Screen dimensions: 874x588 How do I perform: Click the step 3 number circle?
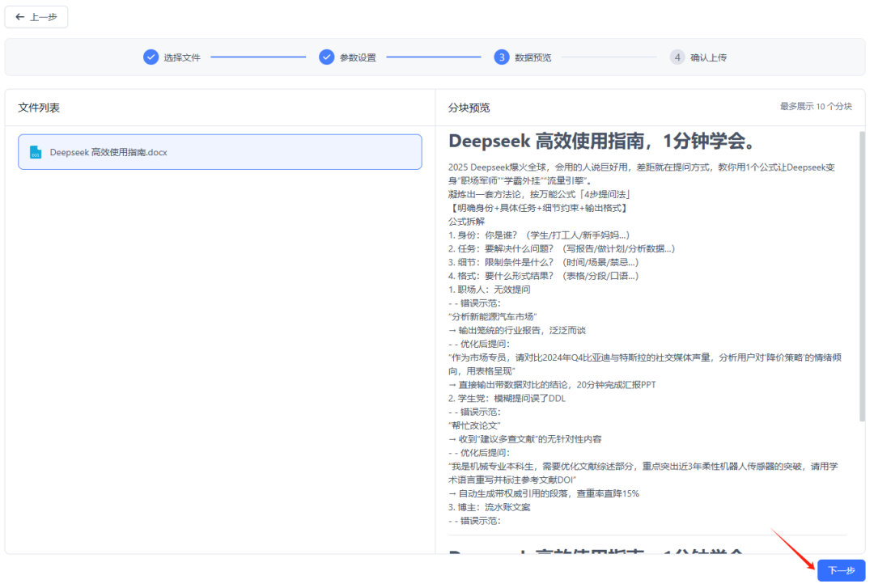pos(502,57)
